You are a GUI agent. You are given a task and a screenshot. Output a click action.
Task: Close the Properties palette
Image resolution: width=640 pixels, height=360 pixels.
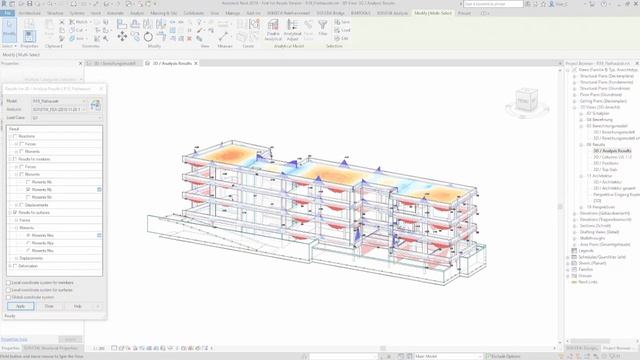80,63
